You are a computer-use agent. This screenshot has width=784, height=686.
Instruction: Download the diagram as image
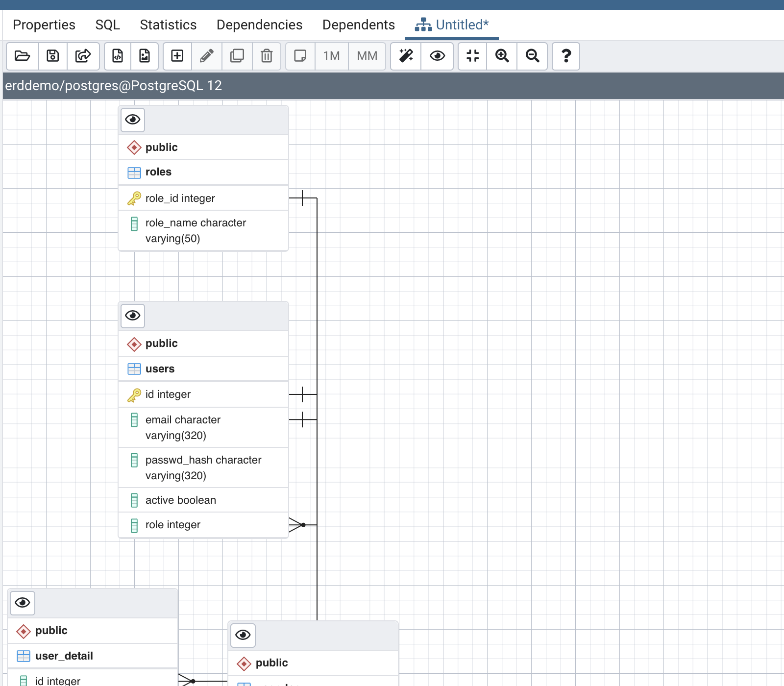click(145, 56)
